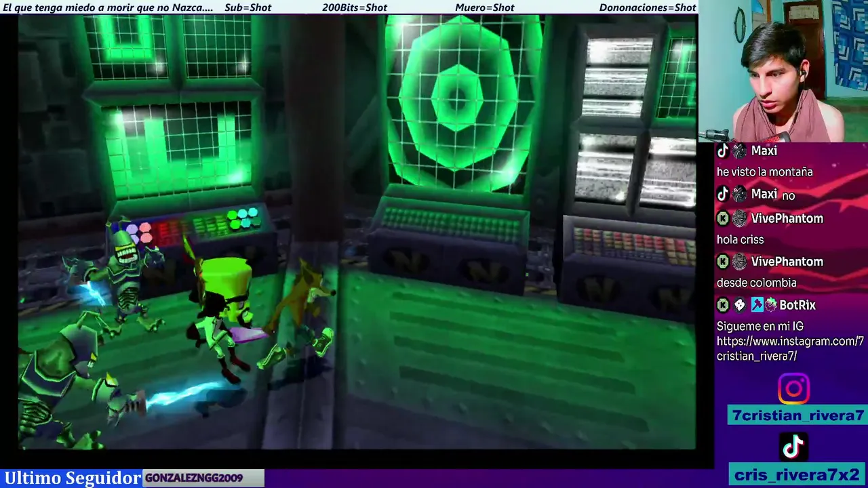Click TikTok icon beside Maxi's "he visto la montaña" message
The width and height of the screenshot is (868, 488).
tap(723, 151)
